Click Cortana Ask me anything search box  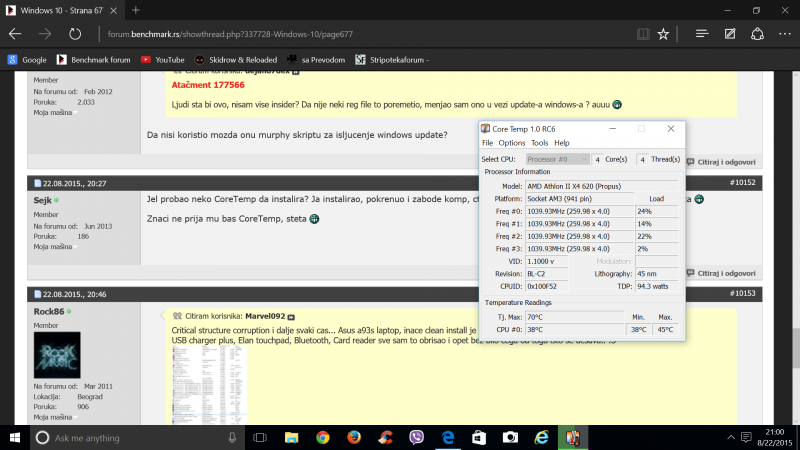[138, 438]
